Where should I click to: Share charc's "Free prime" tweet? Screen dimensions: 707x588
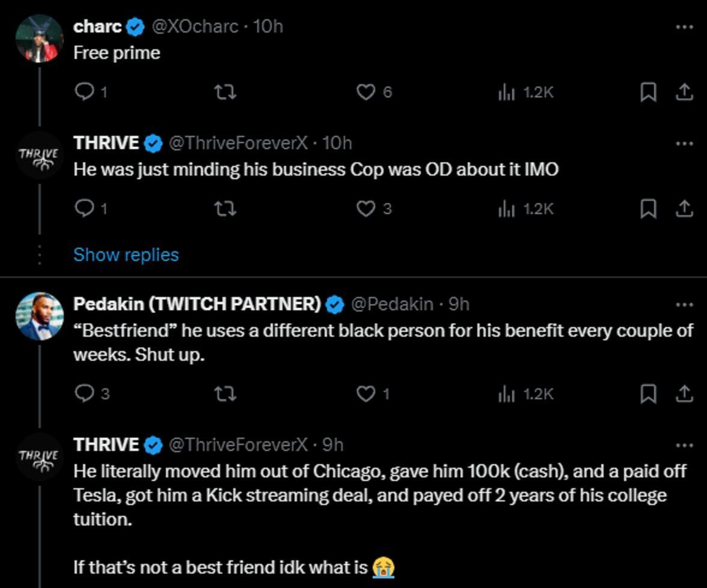pyautogui.click(x=684, y=92)
